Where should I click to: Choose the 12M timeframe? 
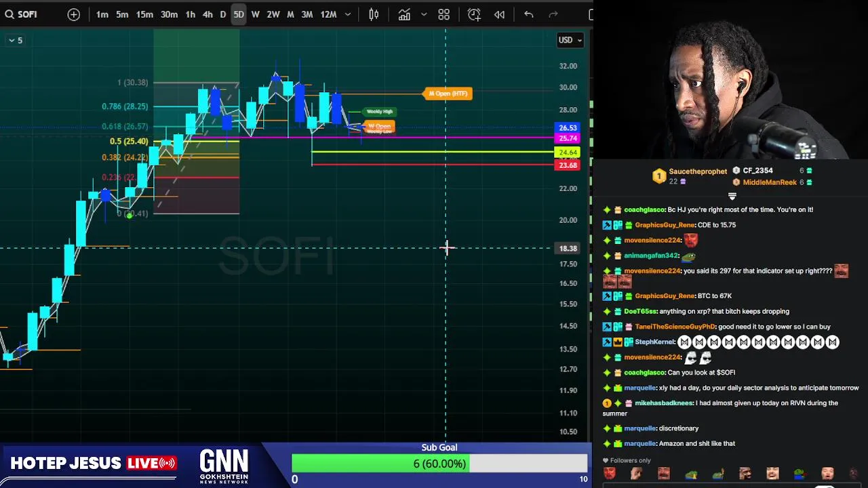pos(328,14)
